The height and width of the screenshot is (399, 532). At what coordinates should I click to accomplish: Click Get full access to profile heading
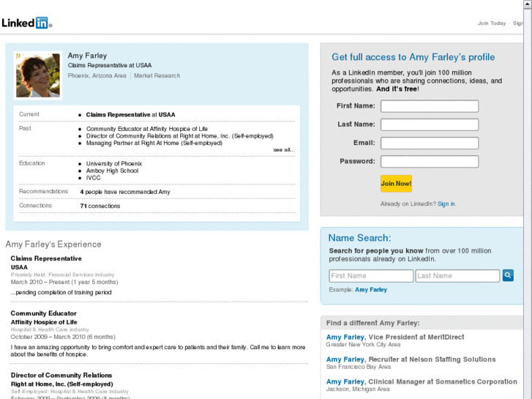point(413,57)
